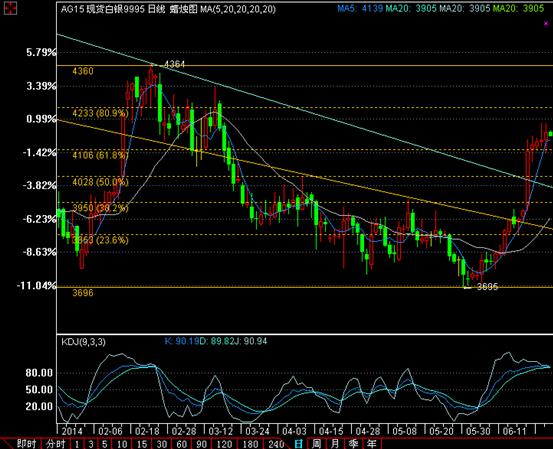Click the 4360 resistance level label
Viewport: 553px width, 449px height.
click(83, 71)
